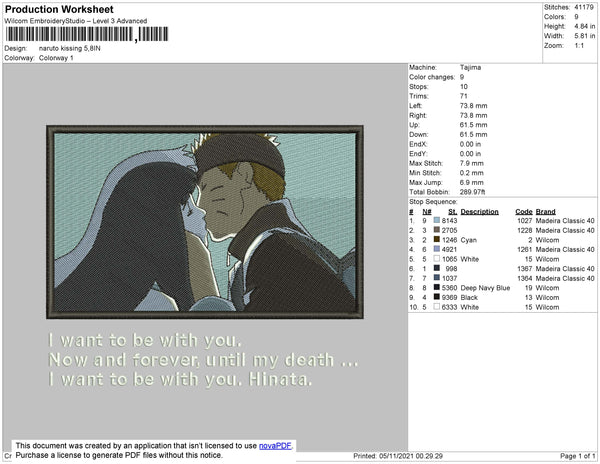Click the 'Deep Navy Blue' description
This screenshot has width=600, height=464.
pos(485,288)
